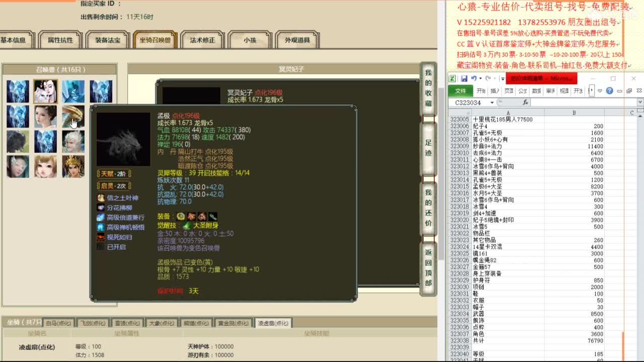Select the 视死如归 skill icon
Viewport: 644px width, 362px height.
pyautogui.click(x=101, y=236)
